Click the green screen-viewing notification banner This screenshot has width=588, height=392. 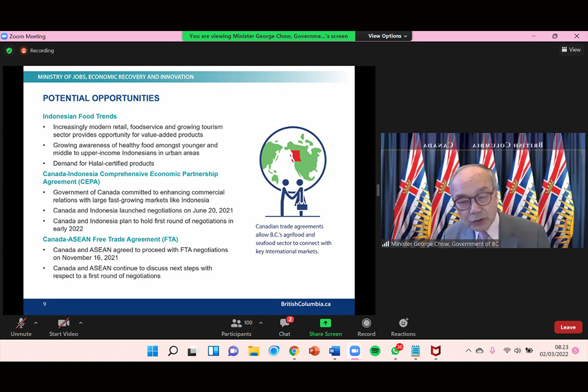(268, 36)
